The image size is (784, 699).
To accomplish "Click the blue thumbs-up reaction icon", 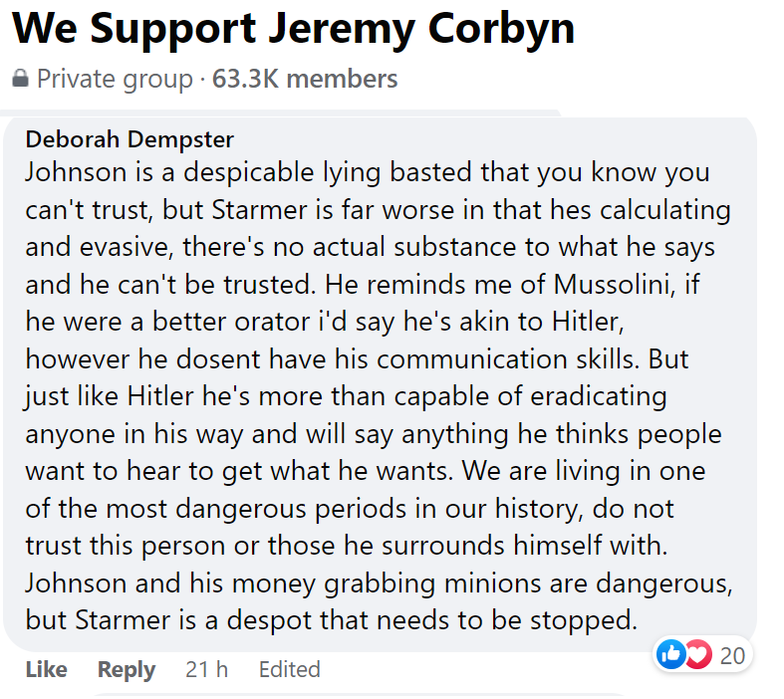I will [x=672, y=655].
